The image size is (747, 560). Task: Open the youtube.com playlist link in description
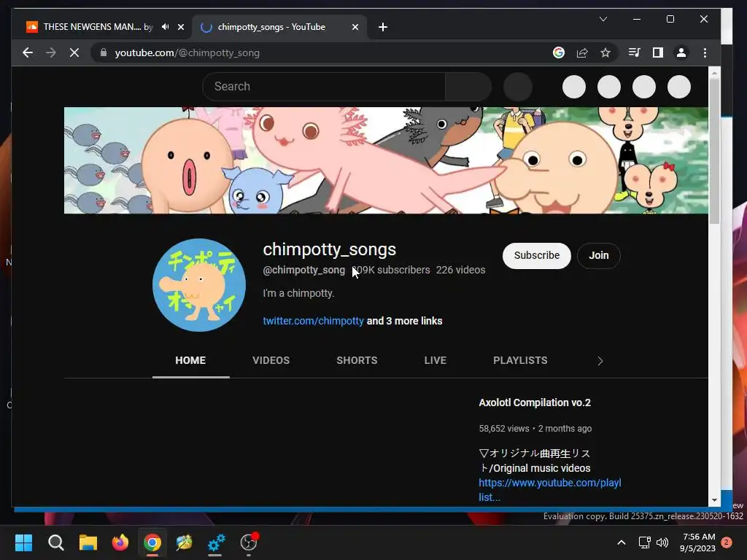pos(550,490)
